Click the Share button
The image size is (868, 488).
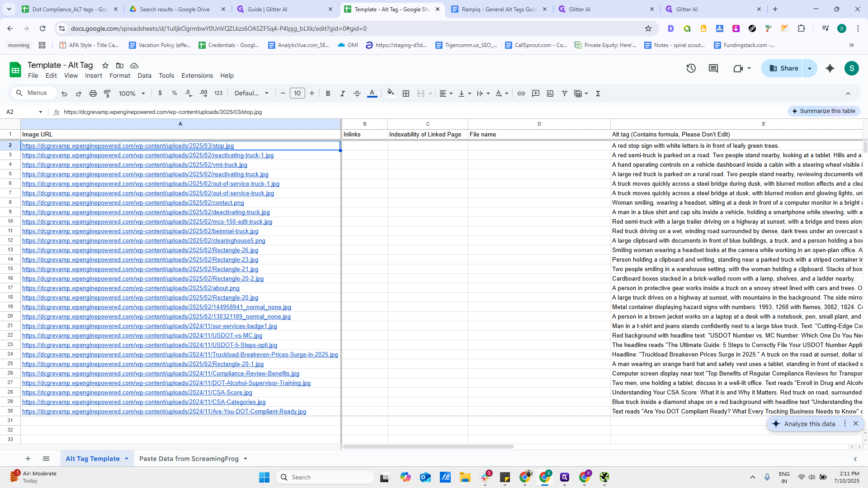coord(783,68)
